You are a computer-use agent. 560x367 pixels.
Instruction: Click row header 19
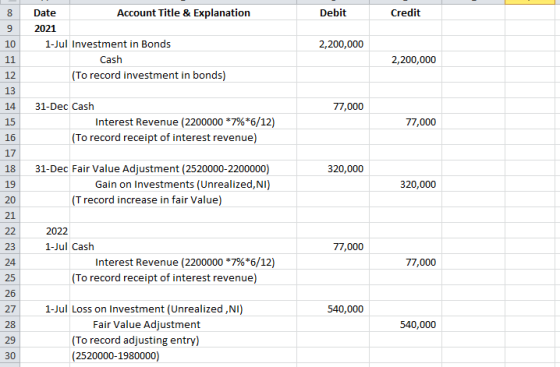click(x=10, y=184)
